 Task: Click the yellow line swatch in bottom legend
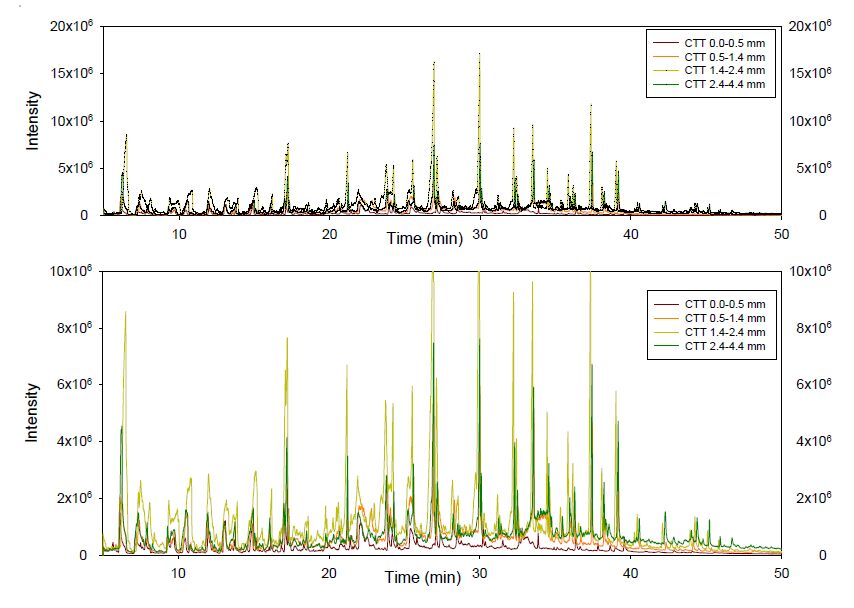tap(666, 332)
